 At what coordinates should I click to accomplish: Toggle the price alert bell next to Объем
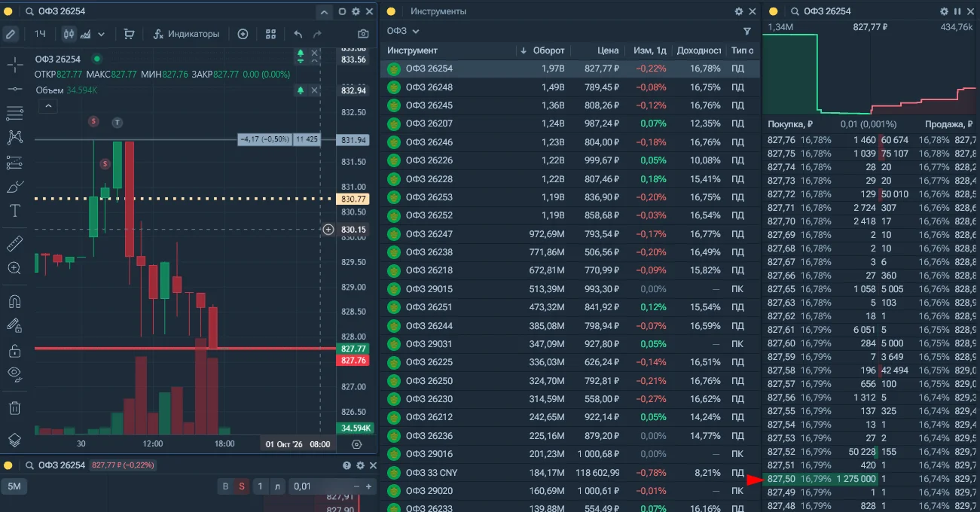pyautogui.click(x=301, y=90)
